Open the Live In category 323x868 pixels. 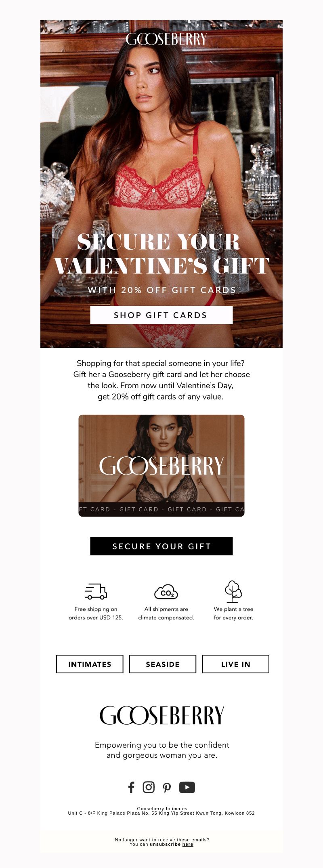(x=235, y=664)
